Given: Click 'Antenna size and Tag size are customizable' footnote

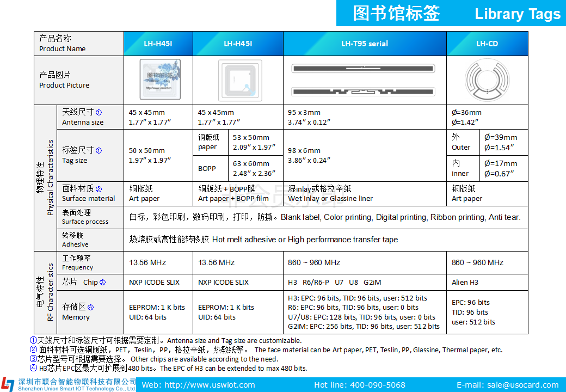Looking at the screenshot, I should [x=234, y=340].
